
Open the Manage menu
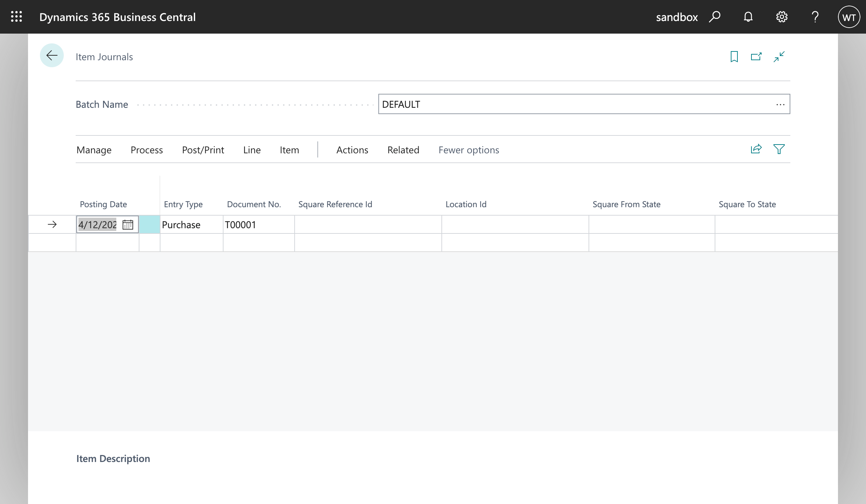point(94,150)
